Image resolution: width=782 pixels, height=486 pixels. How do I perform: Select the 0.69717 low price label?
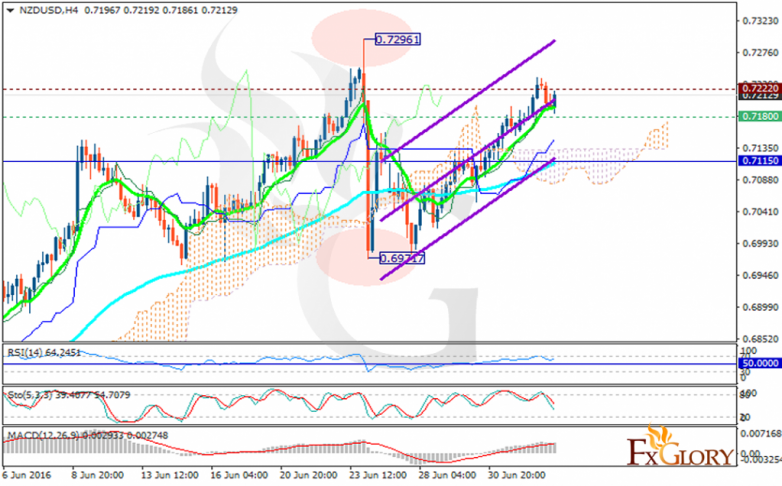402,258
